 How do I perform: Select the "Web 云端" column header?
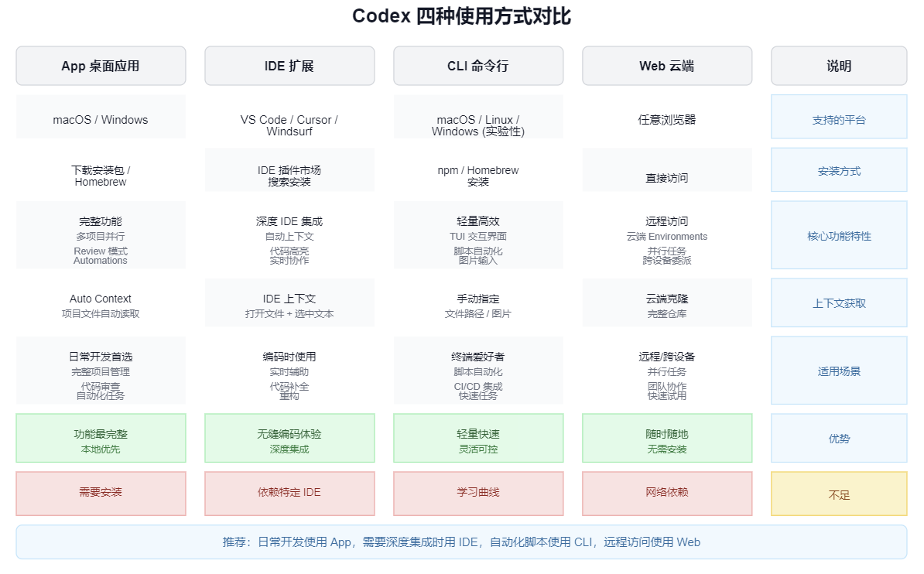tap(667, 66)
